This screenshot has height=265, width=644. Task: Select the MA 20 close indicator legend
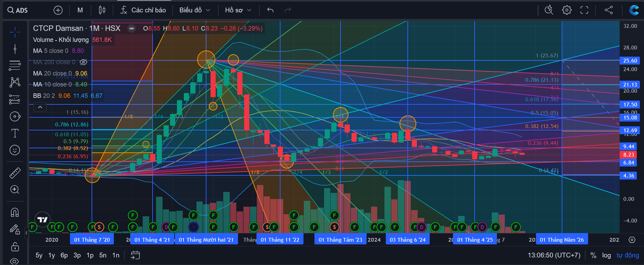point(60,73)
